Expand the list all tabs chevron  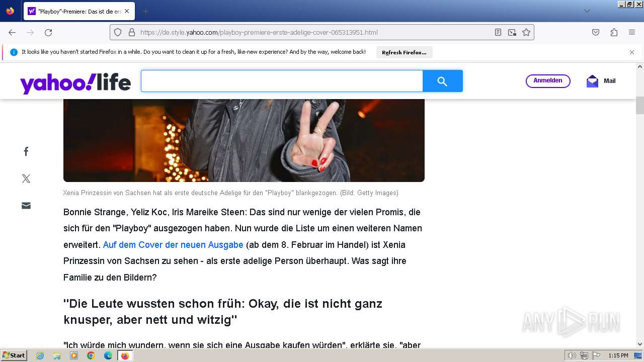click(587, 11)
